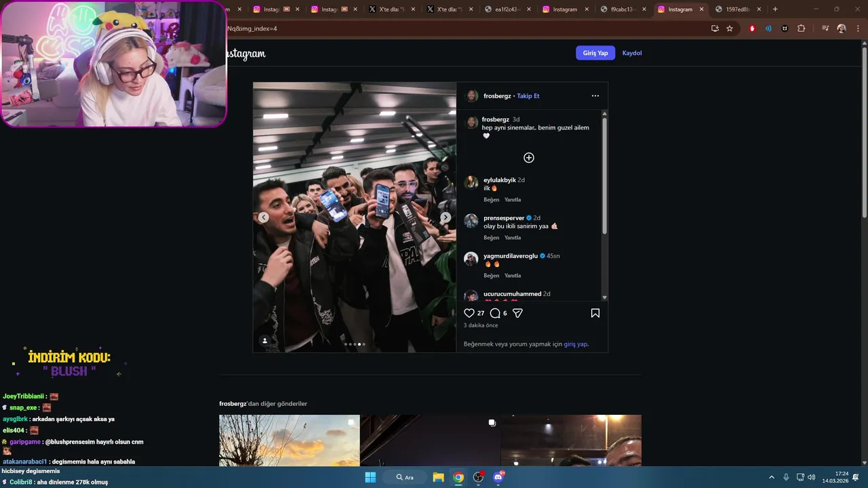Viewport: 868px width, 488px height.
Task: Open Discord from the taskbar
Action: click(x=498, y=477)
